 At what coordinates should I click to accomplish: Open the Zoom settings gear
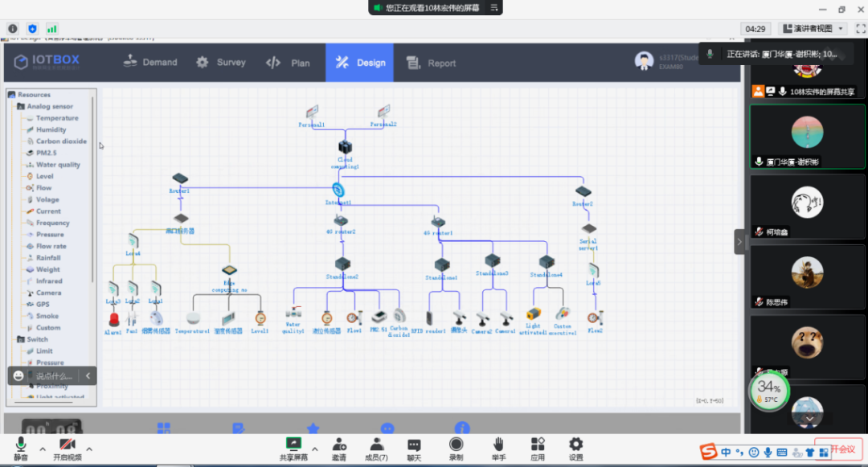click(575, 444)
